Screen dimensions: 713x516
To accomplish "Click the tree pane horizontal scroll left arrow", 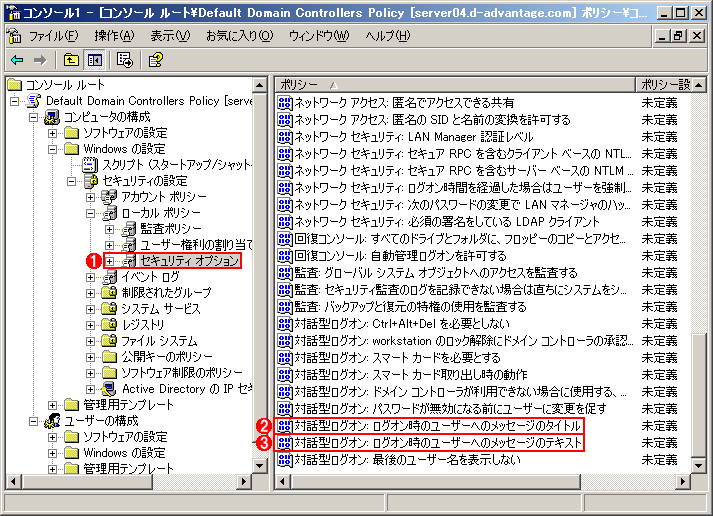I will [13, 481].
